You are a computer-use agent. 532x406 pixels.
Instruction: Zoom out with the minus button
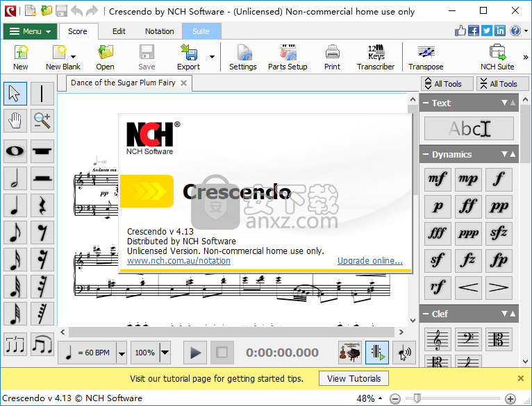[x=395, y=399]
